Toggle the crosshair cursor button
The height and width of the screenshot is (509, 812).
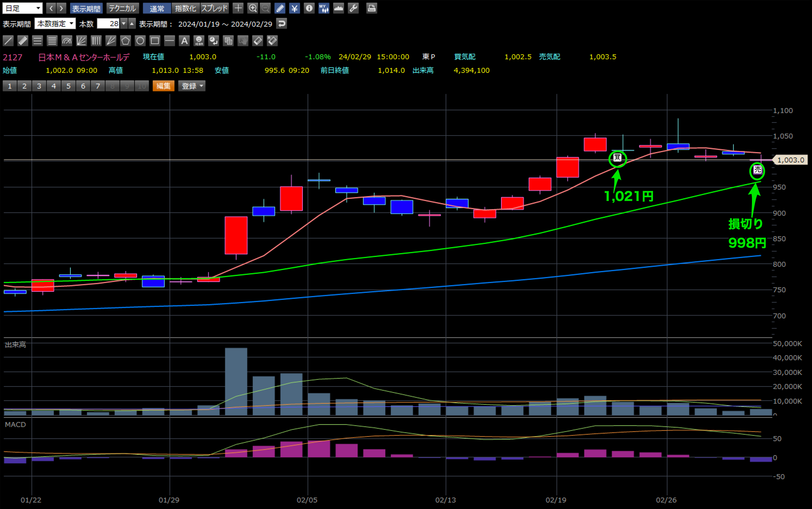238,8
